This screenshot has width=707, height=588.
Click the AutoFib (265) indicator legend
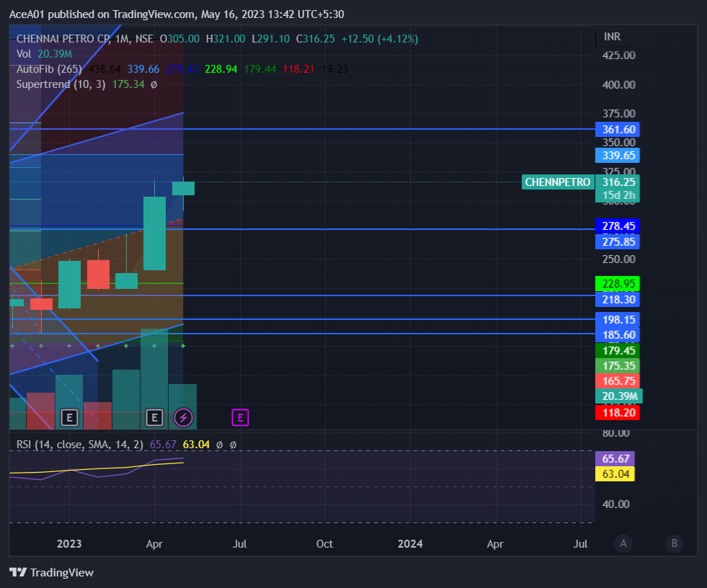(x=49, y=69)
